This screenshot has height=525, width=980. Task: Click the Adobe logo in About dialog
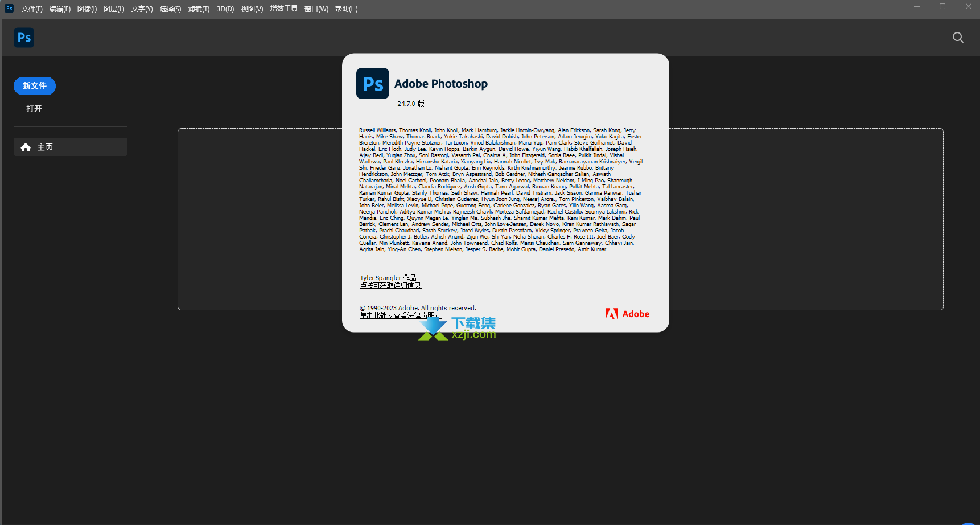[627, 314]
